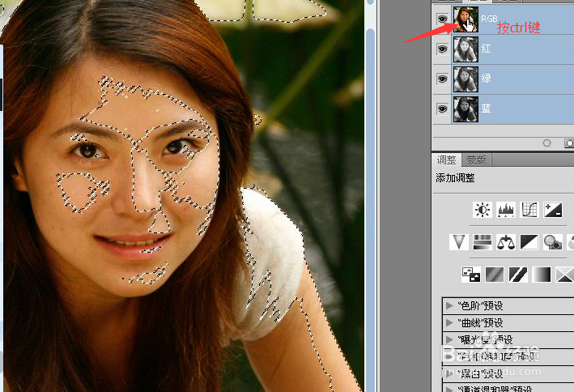The width and height of the screenshot is (574, 392).
Task: Add a Curves adjustment layer
Action: (529, 210)
